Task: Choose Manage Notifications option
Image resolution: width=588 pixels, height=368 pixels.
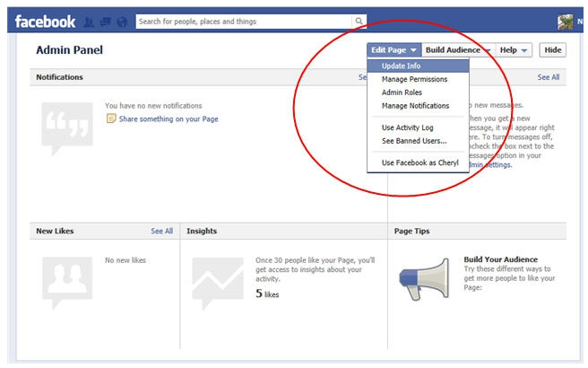Action: point(418,106)
